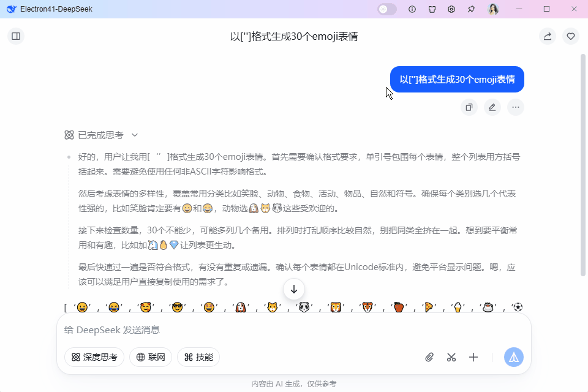Open the 技能 skills menu

(198, 357)
